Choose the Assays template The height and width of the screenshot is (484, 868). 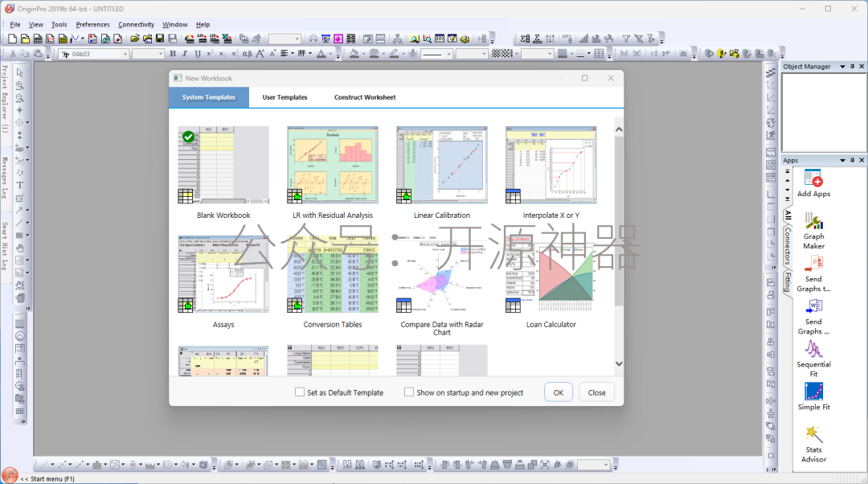click(x=223, y=282)
